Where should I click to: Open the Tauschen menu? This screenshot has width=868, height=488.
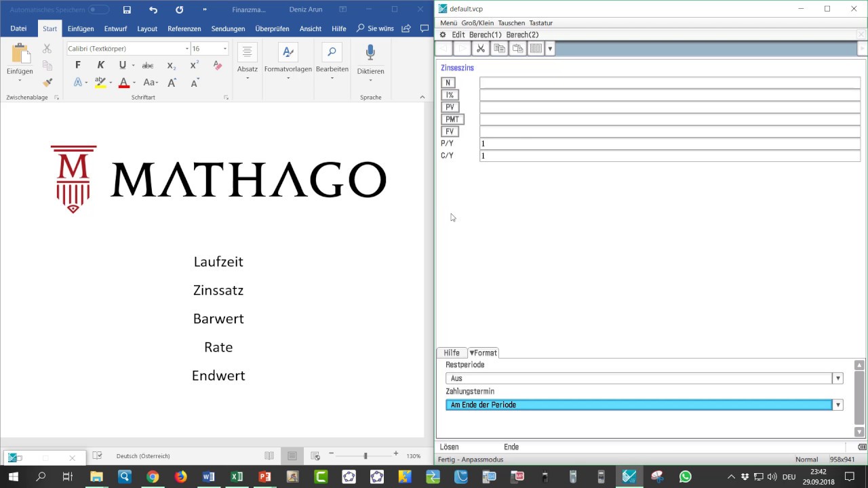click(511, 23)
